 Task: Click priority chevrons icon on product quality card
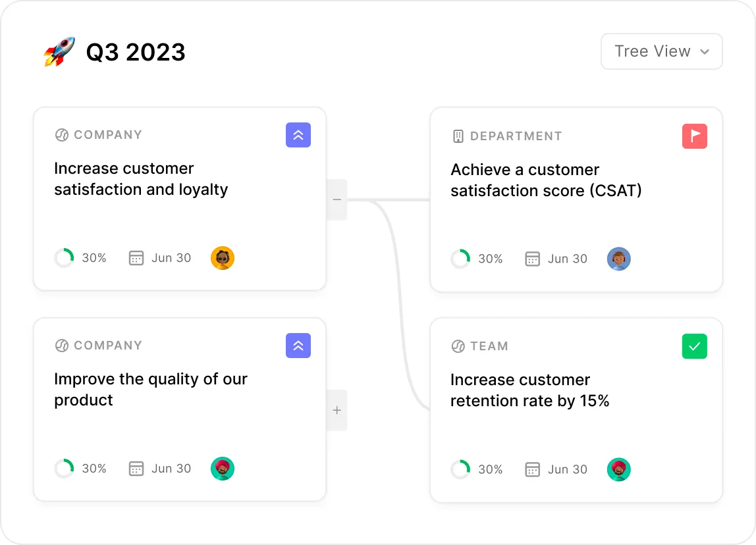298,346
